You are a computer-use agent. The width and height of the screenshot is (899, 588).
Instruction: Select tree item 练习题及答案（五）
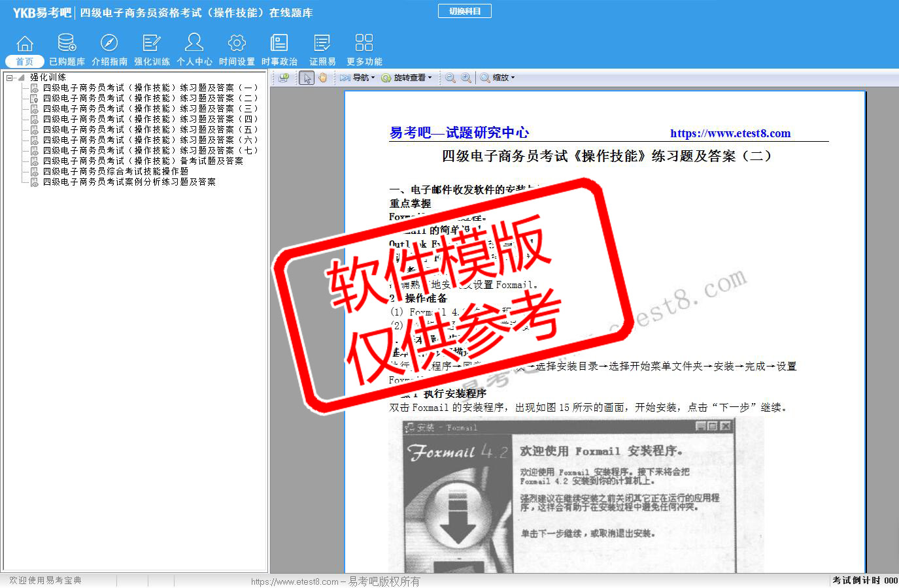pyautogui.click(x=150, y=129)
